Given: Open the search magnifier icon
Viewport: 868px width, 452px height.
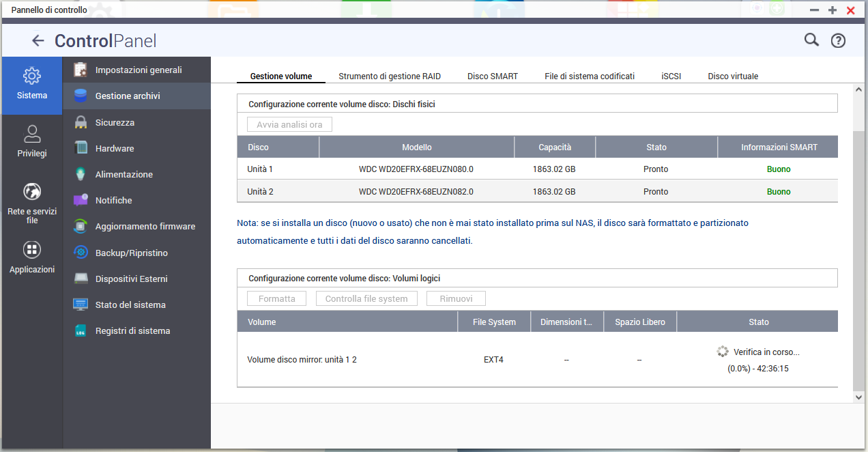Looking at the screenshot, I should click(x=811, y=40).
